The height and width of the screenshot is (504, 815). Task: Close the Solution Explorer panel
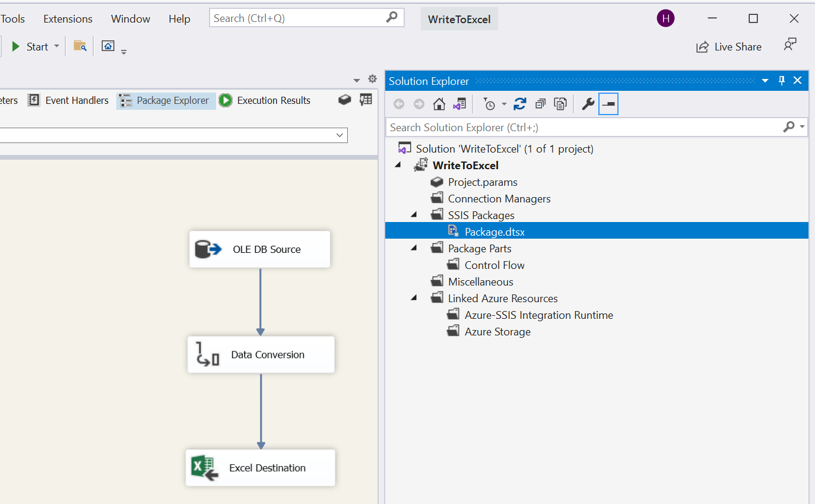tap(797, 81)
